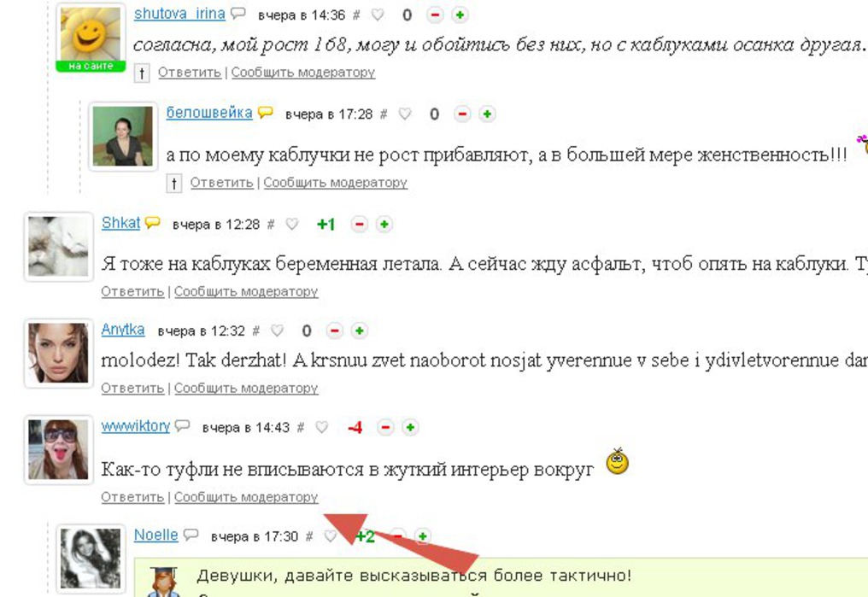This screenshot has height=597, width=868.
Task: Favorite Anytka's comment with heart icon
Action: (x=277, y=331)
